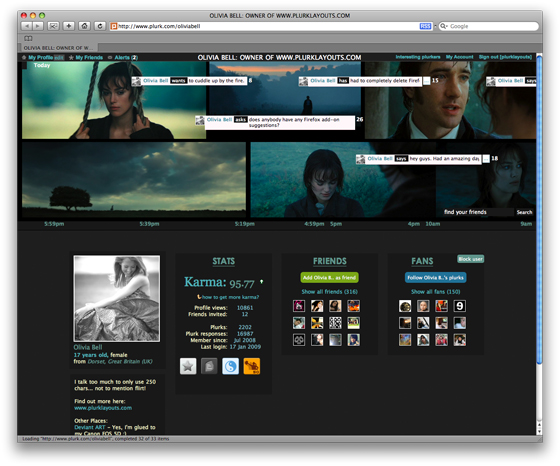This screenshot has height=466, width=560.
Task: Click 'Show all fans (150)' link
Action: tap(435, 292)
